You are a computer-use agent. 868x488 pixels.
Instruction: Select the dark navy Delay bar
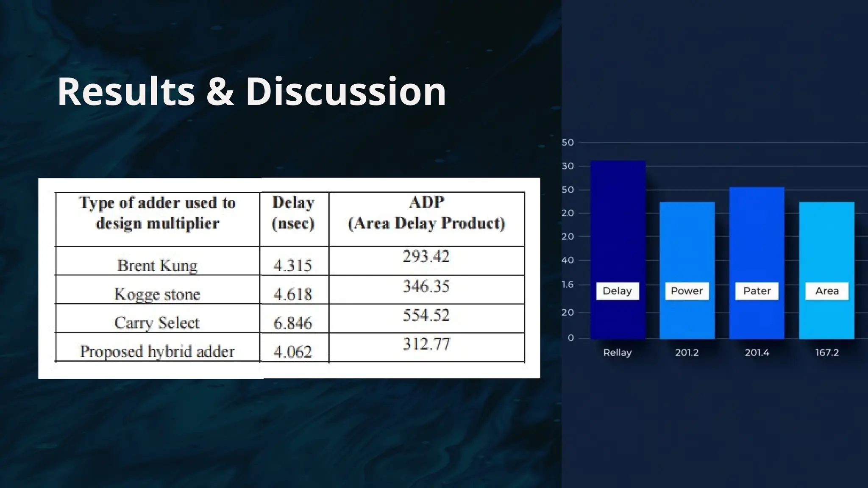point(618,220)
